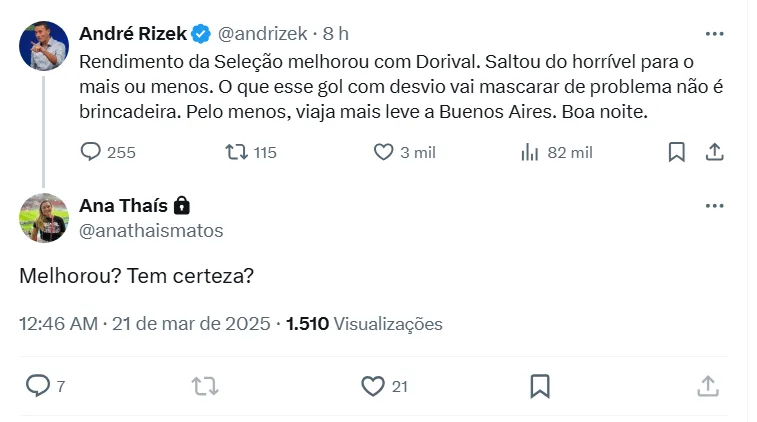Image resolution: width=757 pixels, height=422 pixels.
Task: Reply to André Rizek's tweet
Action: [x=91, y=152]
